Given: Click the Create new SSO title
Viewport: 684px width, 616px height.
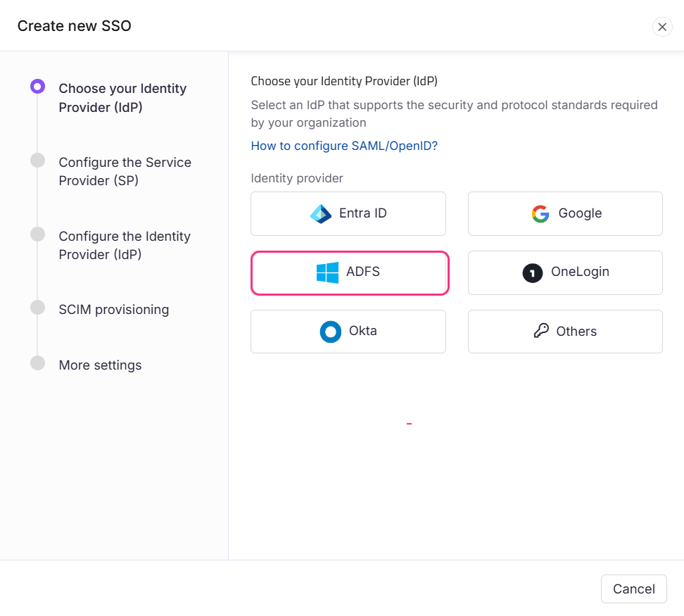Looking at the screenshot, I should [74, 26].
